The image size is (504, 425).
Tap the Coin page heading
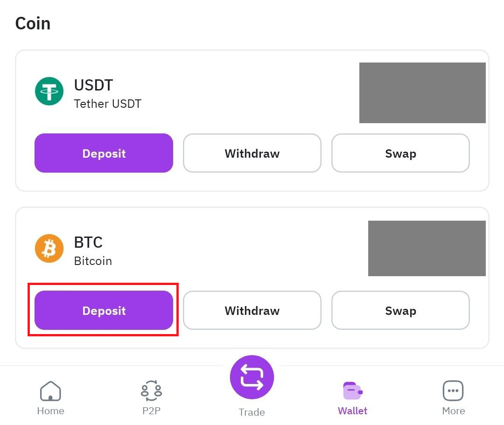point(33,23)
